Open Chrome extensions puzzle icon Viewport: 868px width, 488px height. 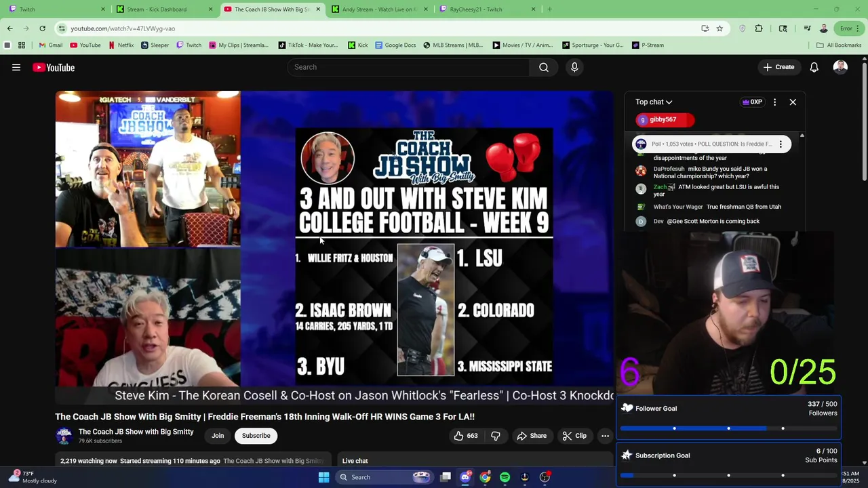pos(759,28)
